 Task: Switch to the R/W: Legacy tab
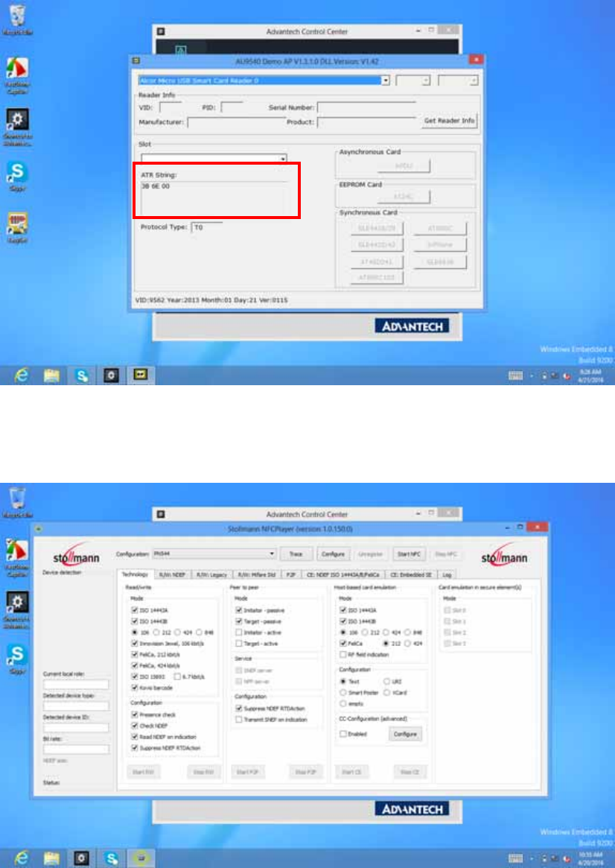click(211, 575)
